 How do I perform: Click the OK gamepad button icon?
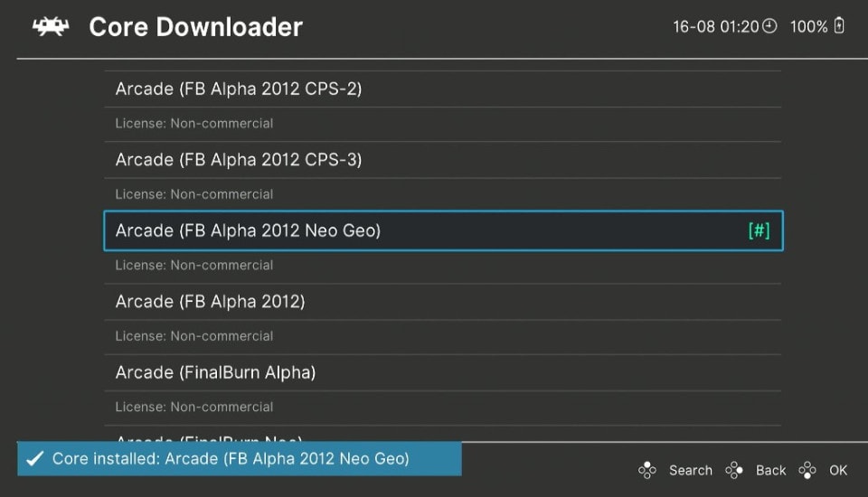[x=807, y=471]
